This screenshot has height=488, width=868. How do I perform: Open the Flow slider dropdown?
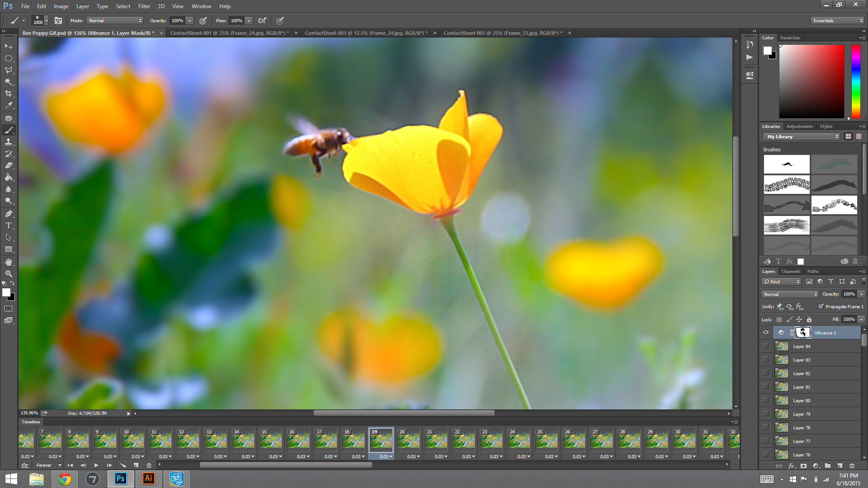tap(249, 20)
